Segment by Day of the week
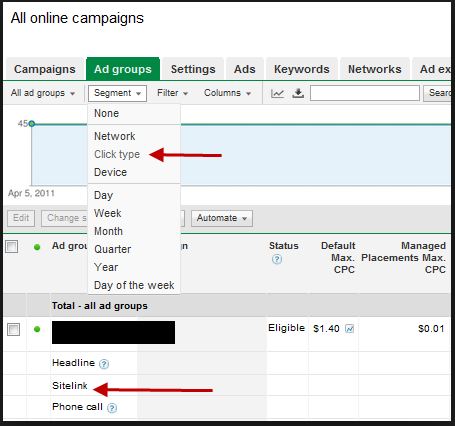This screenshot has height=426, width=455. coord(134,285)
